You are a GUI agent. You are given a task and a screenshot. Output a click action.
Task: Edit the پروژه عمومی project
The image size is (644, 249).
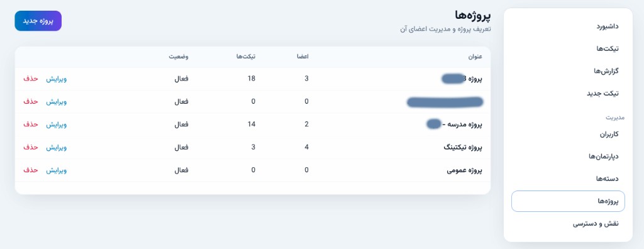(x=56, y=170)
